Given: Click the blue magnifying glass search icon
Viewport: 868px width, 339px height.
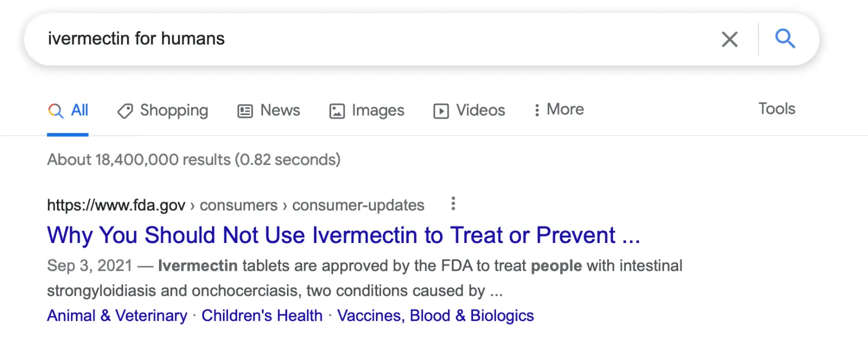Looking at the screenshot, I should (784, 39).
